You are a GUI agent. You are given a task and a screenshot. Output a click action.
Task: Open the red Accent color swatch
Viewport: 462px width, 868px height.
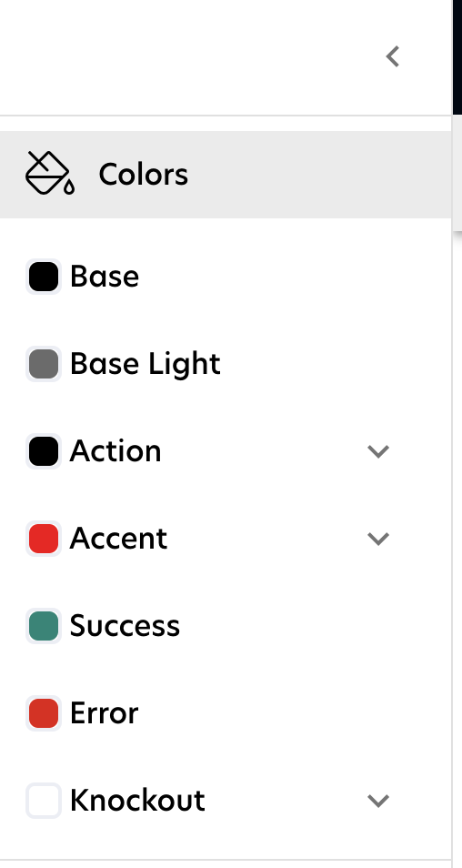point(43,538)
